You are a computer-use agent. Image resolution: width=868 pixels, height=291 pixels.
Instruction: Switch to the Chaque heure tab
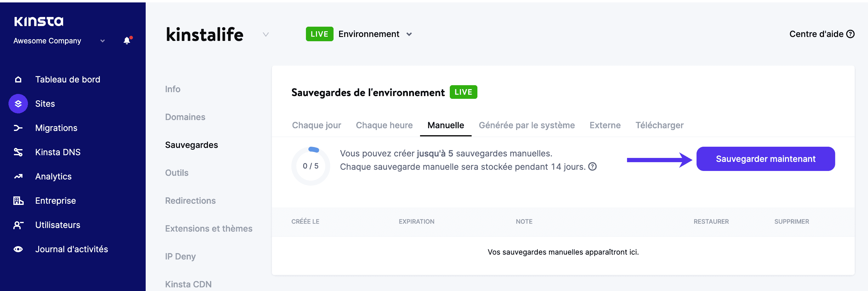pyautogui.click(x=384, y=125)
